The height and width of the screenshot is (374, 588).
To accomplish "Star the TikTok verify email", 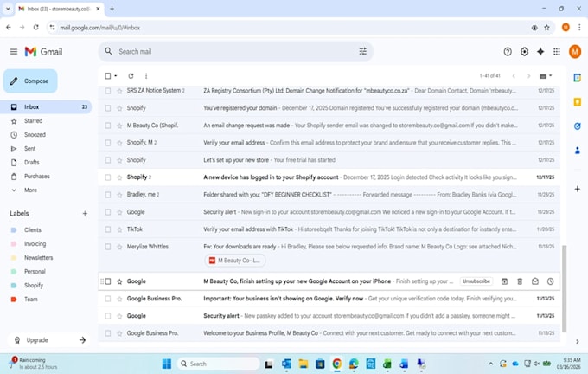I will (x=119, y=229).
